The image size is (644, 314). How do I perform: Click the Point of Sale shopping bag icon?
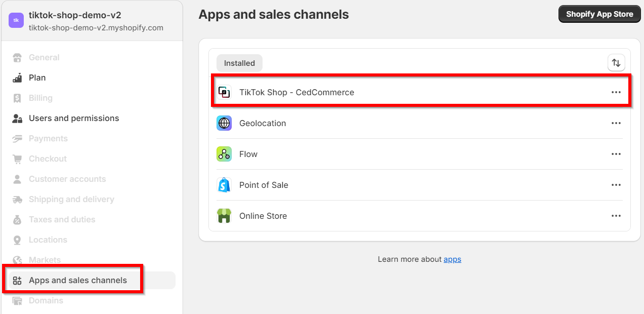click(224, 185)
